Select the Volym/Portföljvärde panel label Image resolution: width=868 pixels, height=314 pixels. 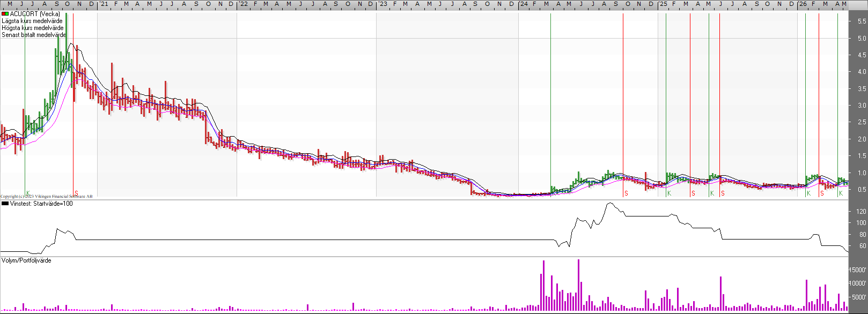click(x=26, y=260)
